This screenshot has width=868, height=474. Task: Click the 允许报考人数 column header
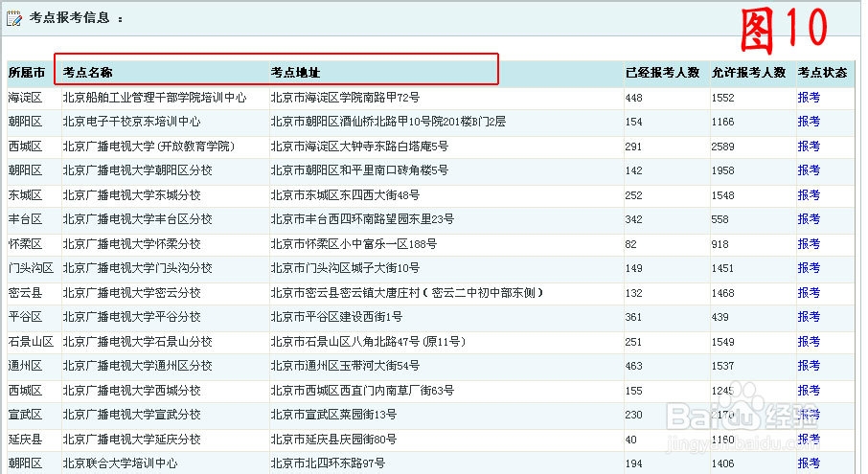(749, 73)
